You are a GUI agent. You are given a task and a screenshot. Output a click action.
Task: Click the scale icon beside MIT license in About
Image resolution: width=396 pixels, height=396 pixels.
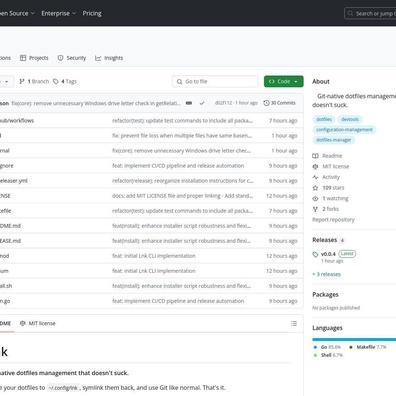click(x=315, y=166)
